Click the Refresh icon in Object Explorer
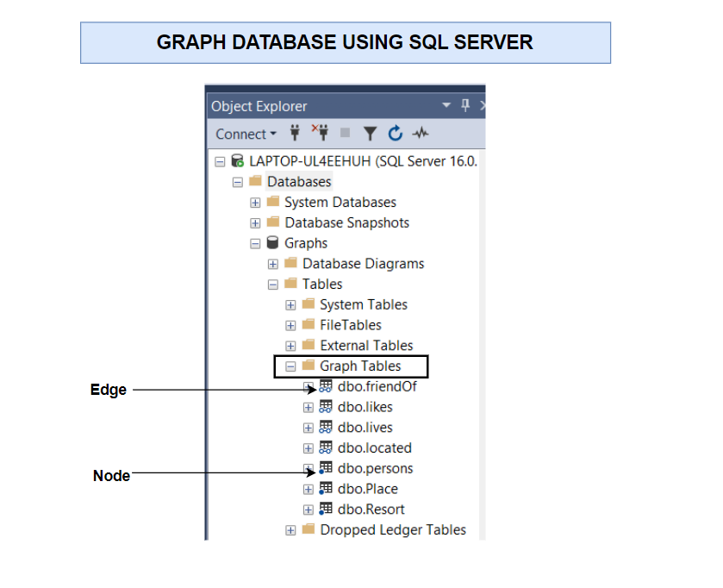The width and height of the screenshot is (723, 588). 396,134
